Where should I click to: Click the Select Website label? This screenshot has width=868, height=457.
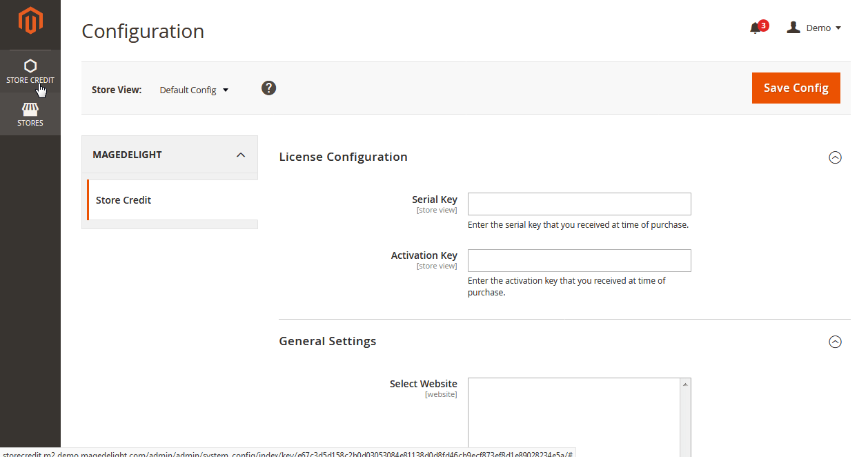424,384
